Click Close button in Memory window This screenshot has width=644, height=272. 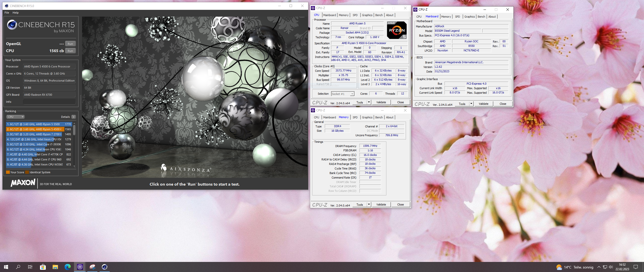pyautogui.click(x=400, y=205)
